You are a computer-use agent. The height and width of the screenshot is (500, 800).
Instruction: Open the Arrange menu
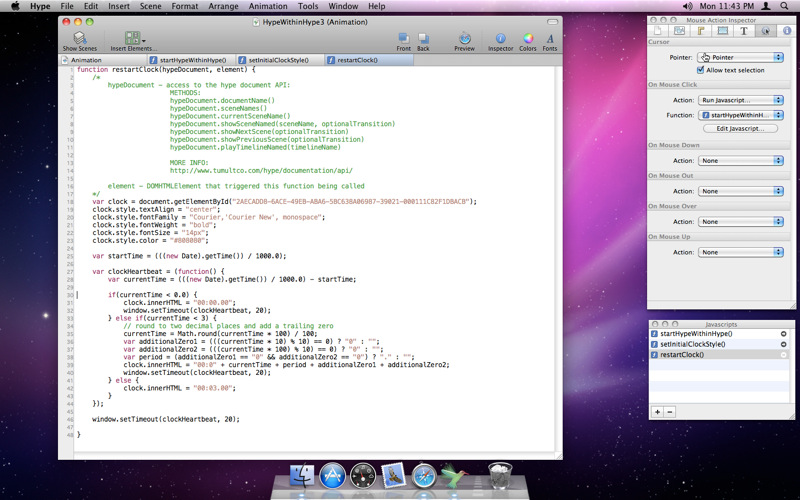click(223, 6)
